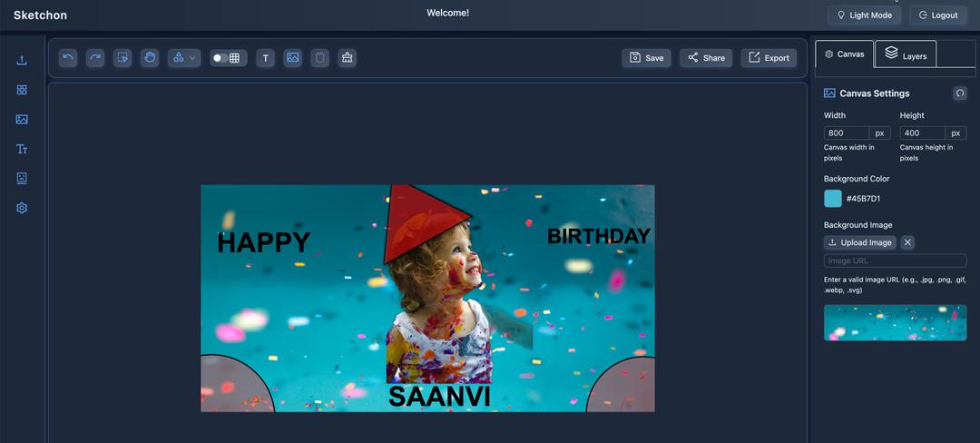Switch to the Layers tab
Screen dimensions: 980x443
click(x=906, y=55)
